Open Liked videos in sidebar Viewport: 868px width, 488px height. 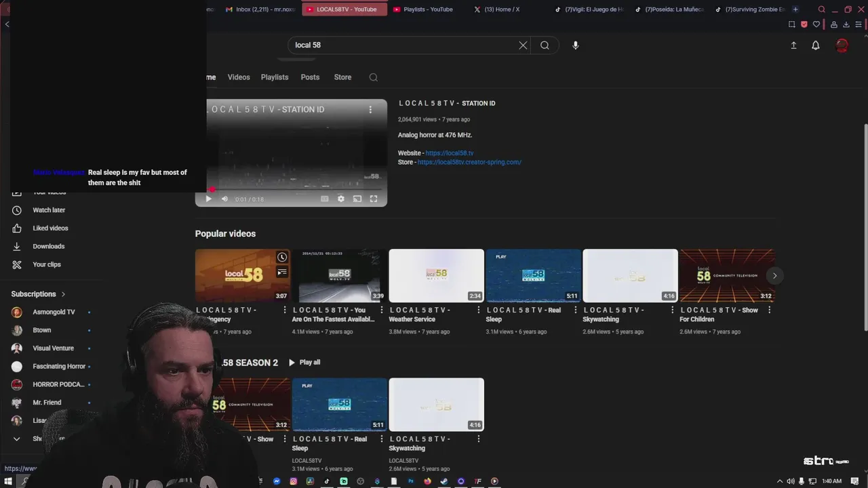(x=51, y=228)
